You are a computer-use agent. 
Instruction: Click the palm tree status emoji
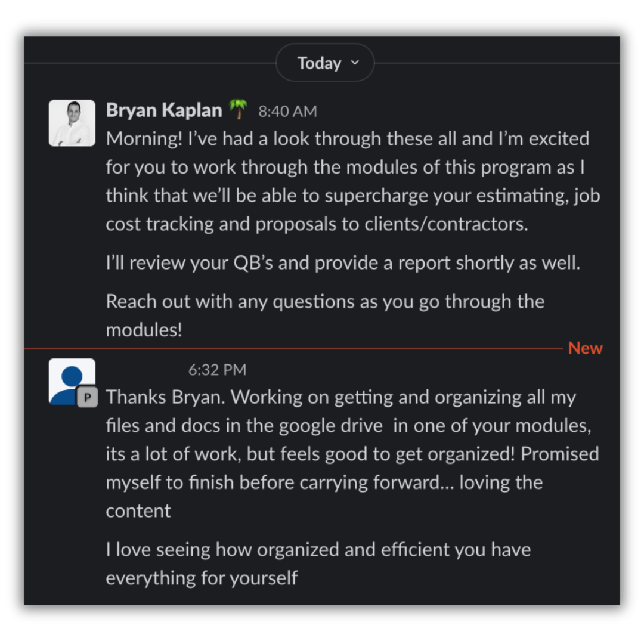pyautogui.click(x=239, y=110)
